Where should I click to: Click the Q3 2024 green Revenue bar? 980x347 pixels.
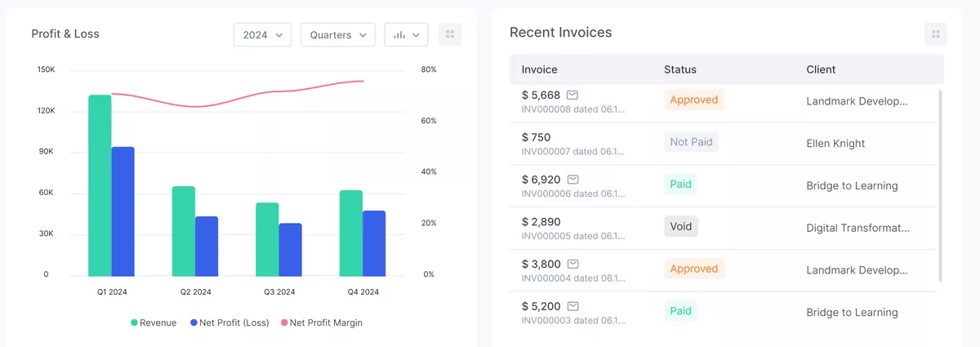(267, 239)
